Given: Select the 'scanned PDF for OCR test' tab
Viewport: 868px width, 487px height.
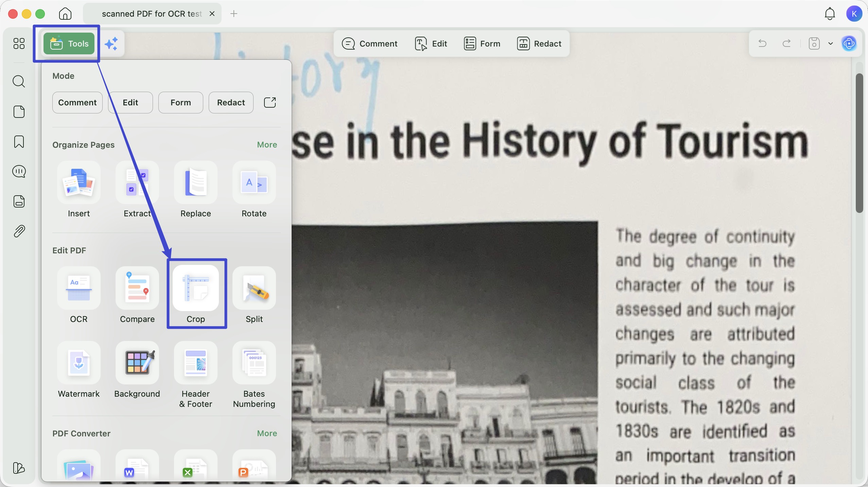Looking at the screenshot, I should [152, 14].
